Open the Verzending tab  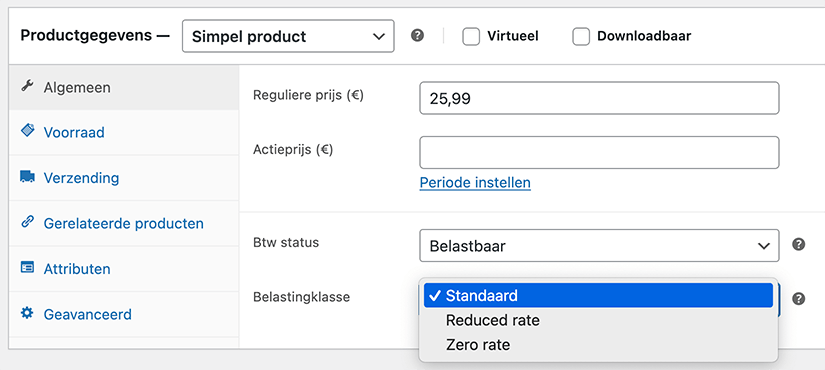tap(124, 178)
